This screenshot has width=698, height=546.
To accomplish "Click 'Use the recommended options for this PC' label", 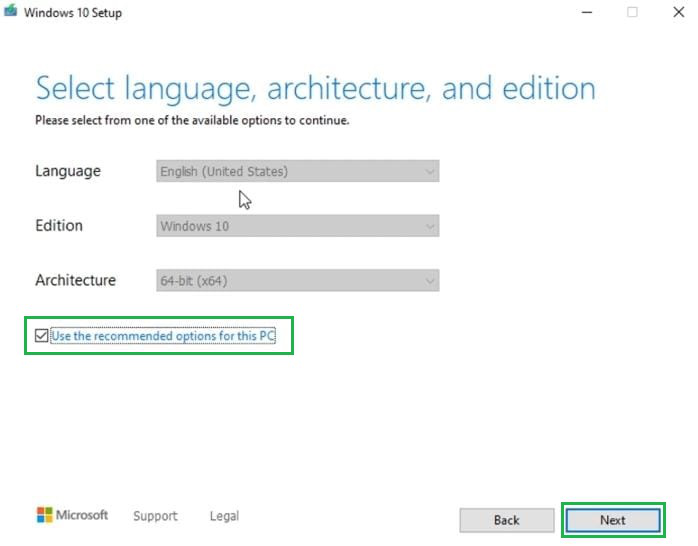I will (163, 336).
